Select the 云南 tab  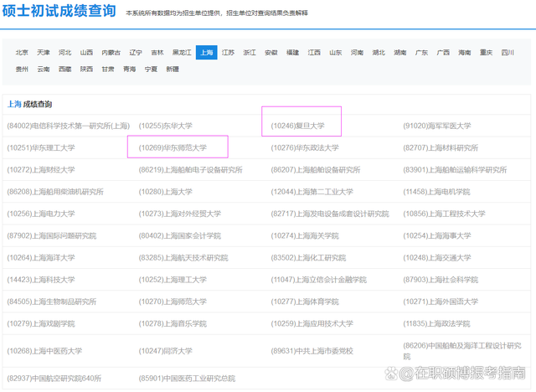44,69
